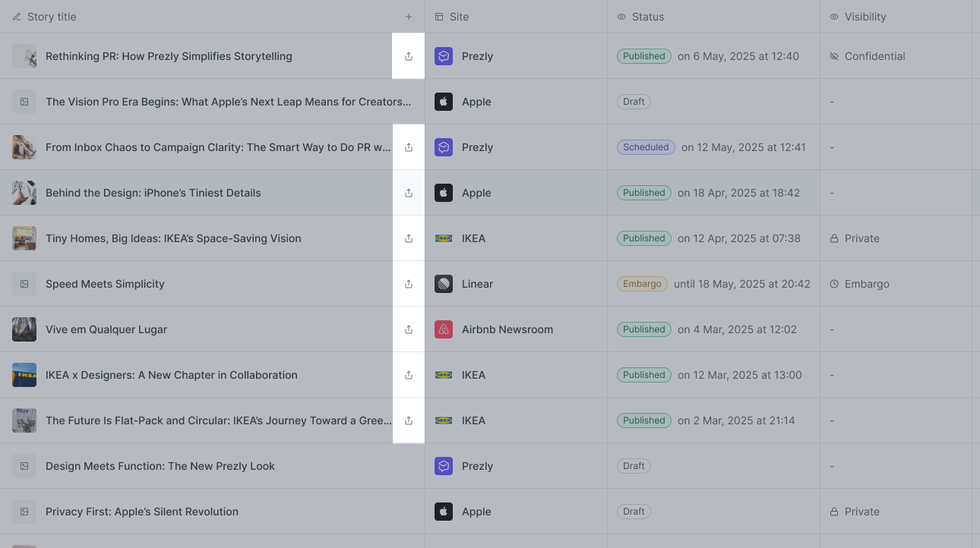Click the IKEA logo on "IKEA x Designers" row
This screenshot has height=548, width=980.
click(x=444, y=374)
